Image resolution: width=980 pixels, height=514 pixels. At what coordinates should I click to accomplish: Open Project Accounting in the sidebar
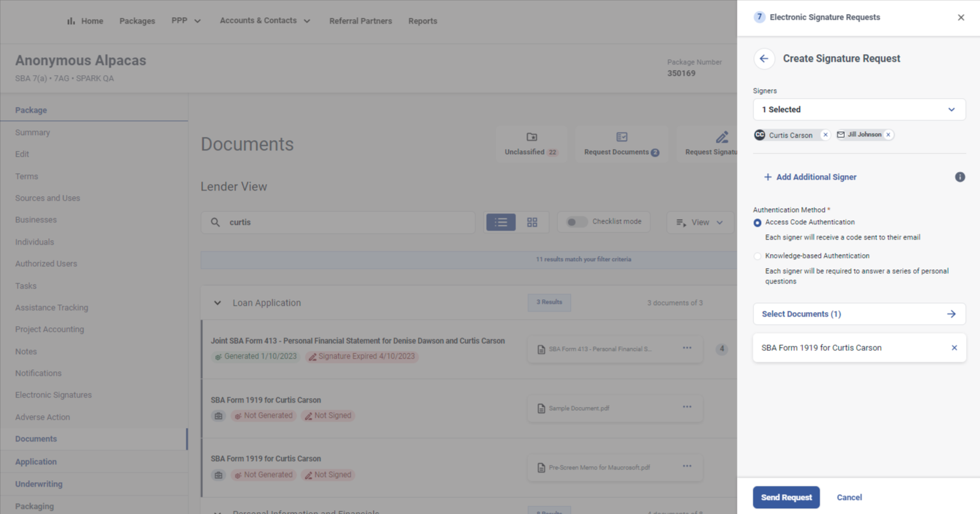pyautogui.click(x=50, y=329)
